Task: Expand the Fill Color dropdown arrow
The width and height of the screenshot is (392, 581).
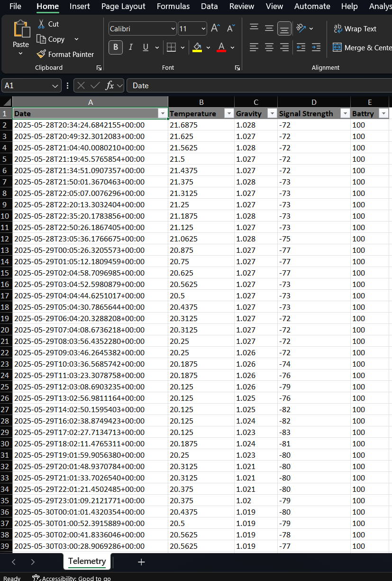Action: (208, 47)
